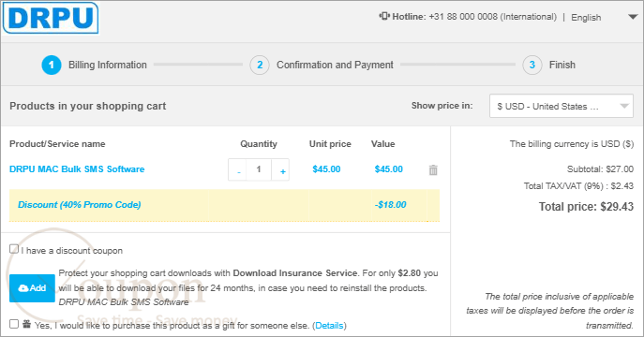This screenshot has height=337, width=644.
Task: Click the 'Product/Service name' column header
Action: [x=57, y=144]
